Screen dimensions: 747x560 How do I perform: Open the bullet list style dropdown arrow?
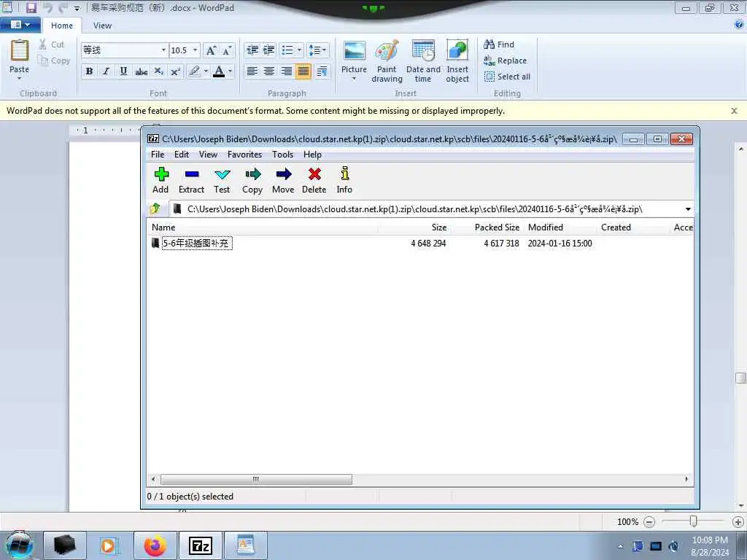click(x=299, y=50)
